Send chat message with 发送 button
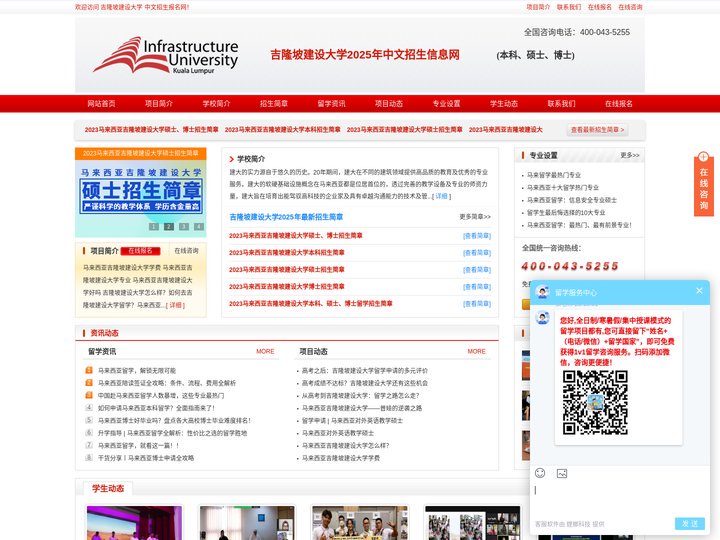This screenshot has height=540, width=720. pyautogui.click(x=689, y=523)
